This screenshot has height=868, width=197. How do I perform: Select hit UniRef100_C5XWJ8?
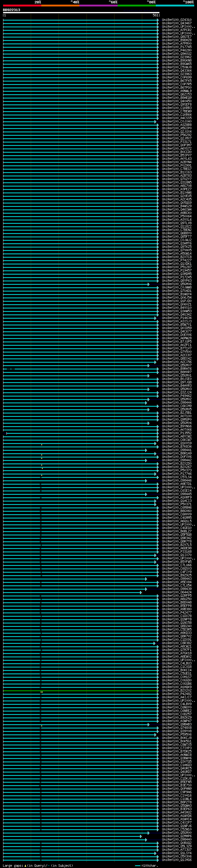point(177,67)
